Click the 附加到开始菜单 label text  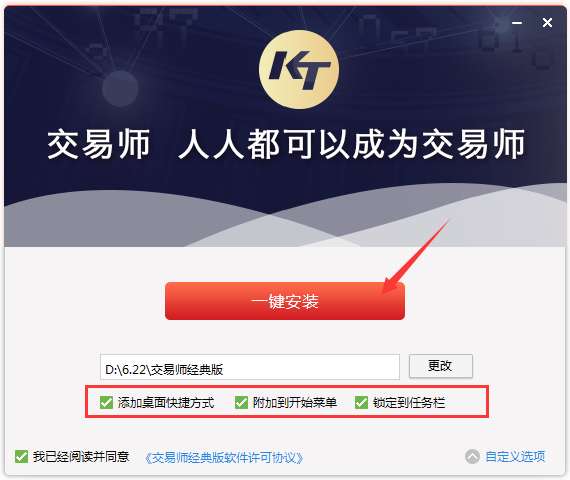pos(295,403)
